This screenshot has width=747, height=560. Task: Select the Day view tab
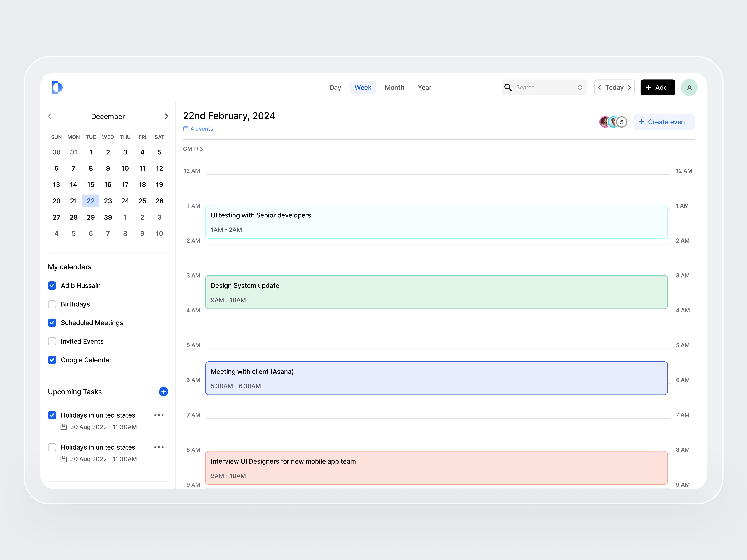click(x=335, y=87)
